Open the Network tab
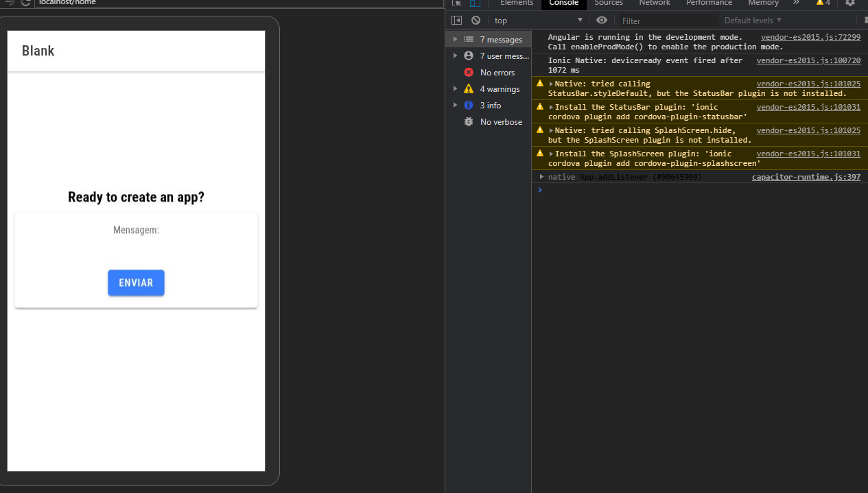 point(655,3)
